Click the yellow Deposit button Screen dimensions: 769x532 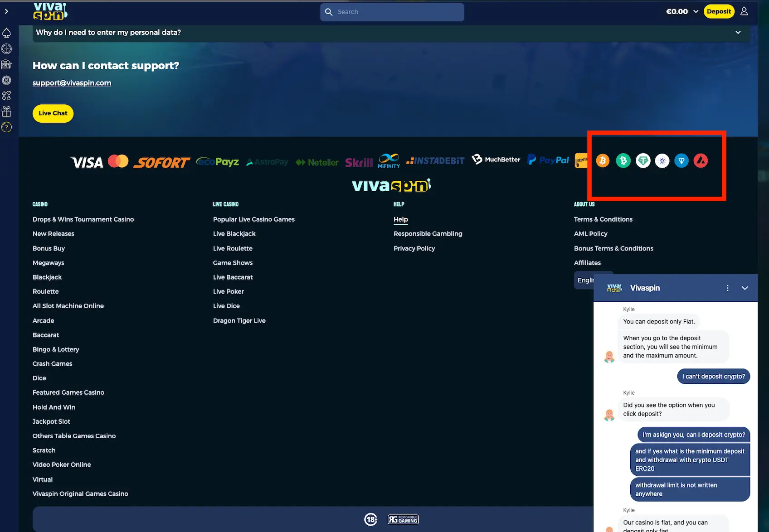pos(719,11)
